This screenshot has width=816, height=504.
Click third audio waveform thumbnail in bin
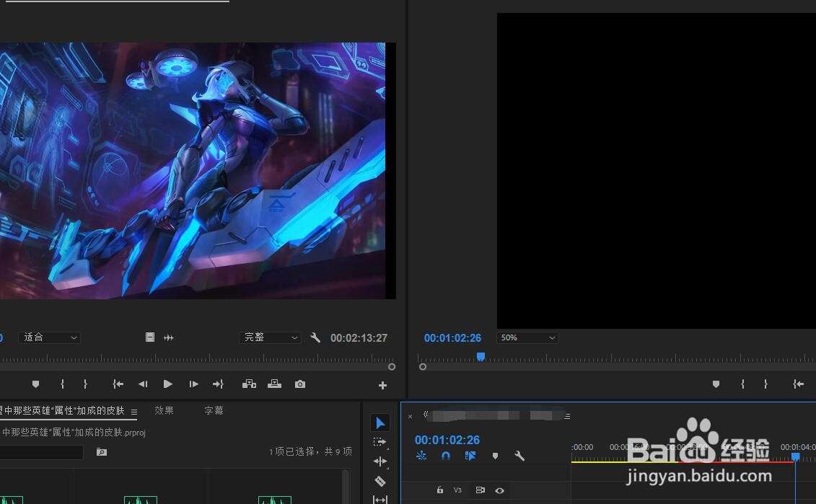275,500
